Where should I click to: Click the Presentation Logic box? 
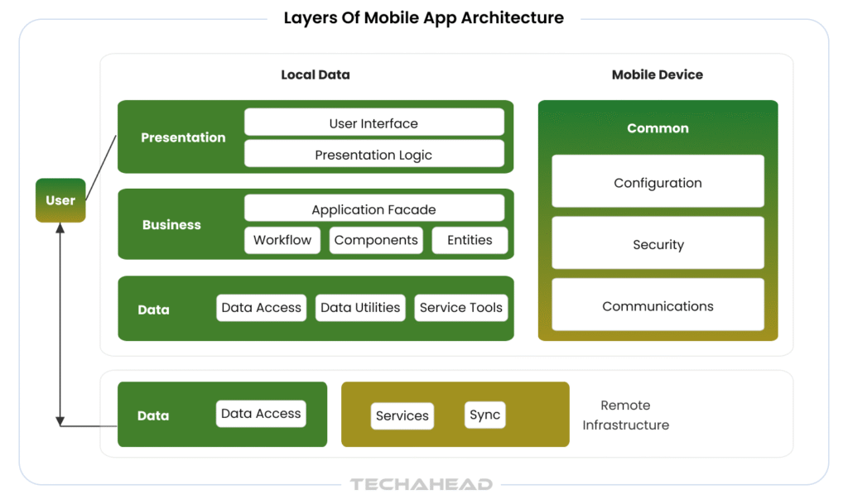(373, 154)
